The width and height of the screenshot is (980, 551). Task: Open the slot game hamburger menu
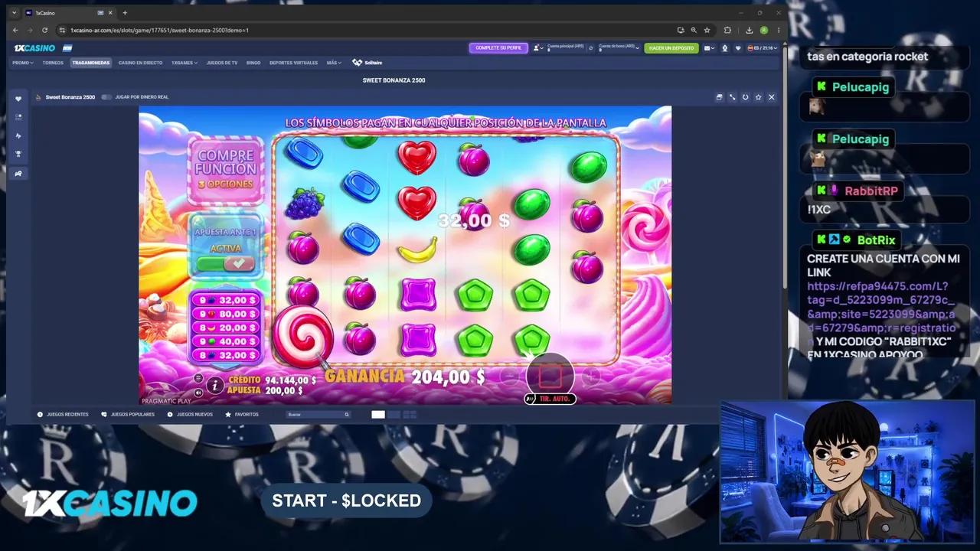(198, 378)
